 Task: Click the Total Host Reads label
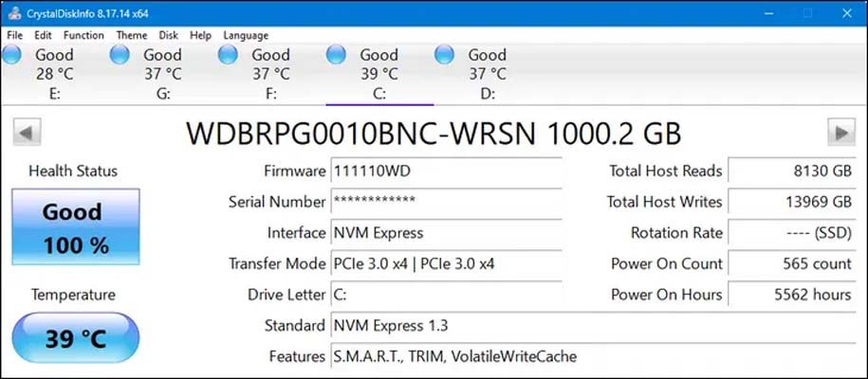pyautogui.click(x=665, y=171)
